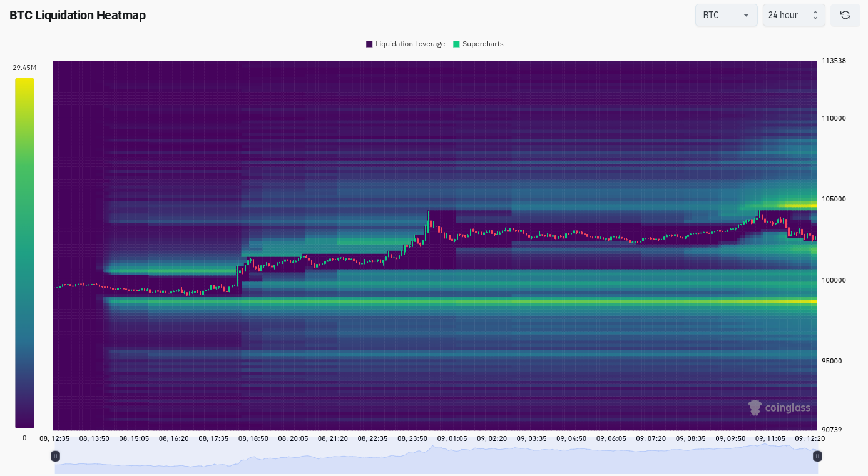Click the up-down chevron beside 24 hour
This screenshot has height=476, width=868.
(815, 15)
